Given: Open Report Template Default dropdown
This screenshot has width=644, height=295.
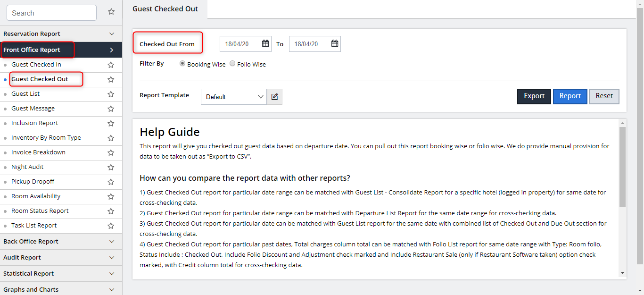Looking at the screenshot, I should click(234, 97).
